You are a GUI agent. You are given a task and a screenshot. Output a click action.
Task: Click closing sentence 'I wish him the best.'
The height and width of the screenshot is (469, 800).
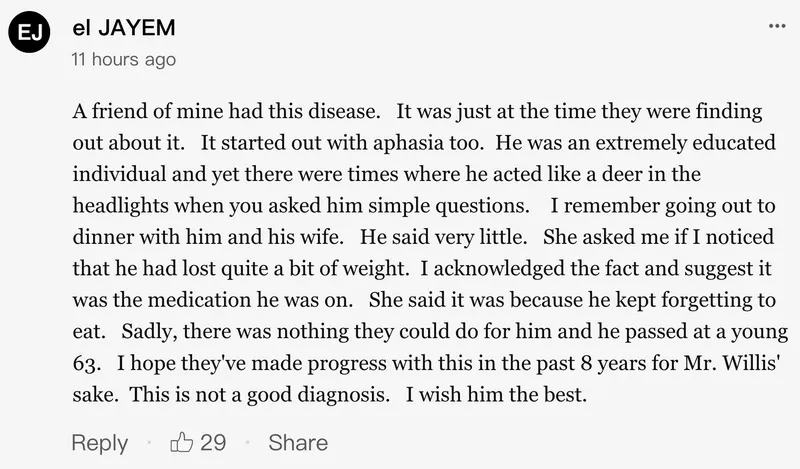pyautogui.click(x=496, y=394)
